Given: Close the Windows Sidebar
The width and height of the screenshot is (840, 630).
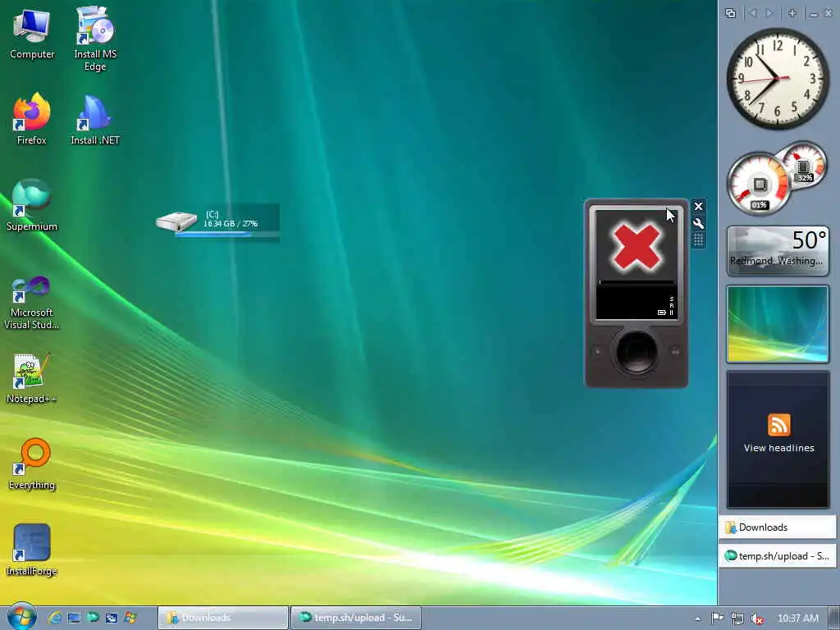Looking at the screenshot, I should (828, 14).
